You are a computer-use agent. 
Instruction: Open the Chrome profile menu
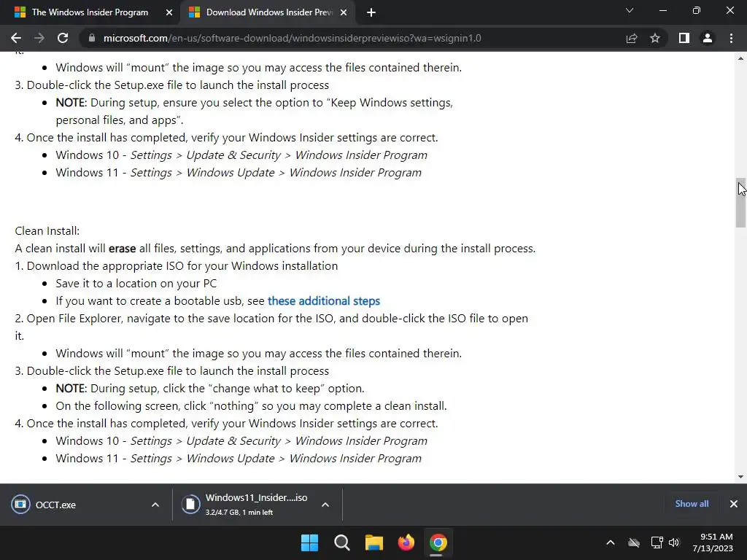[x=708, y=38]
